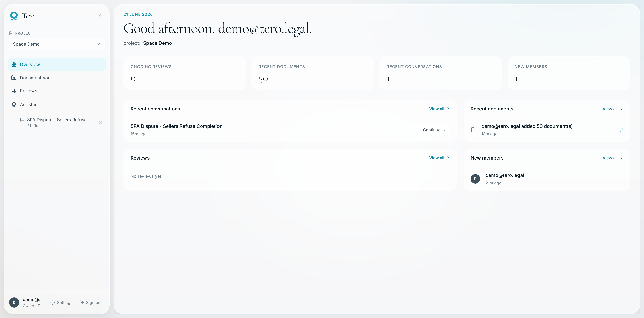Open the SPA Dispute conversation in the sidebar

(x=59, y=122)
